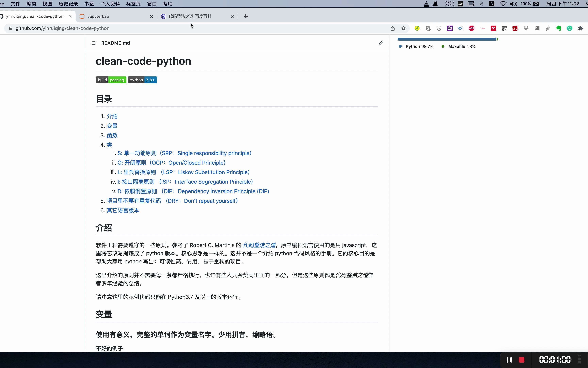Open the volume control in menu bar
Viewport: 588px width, 368px height.
513,4
